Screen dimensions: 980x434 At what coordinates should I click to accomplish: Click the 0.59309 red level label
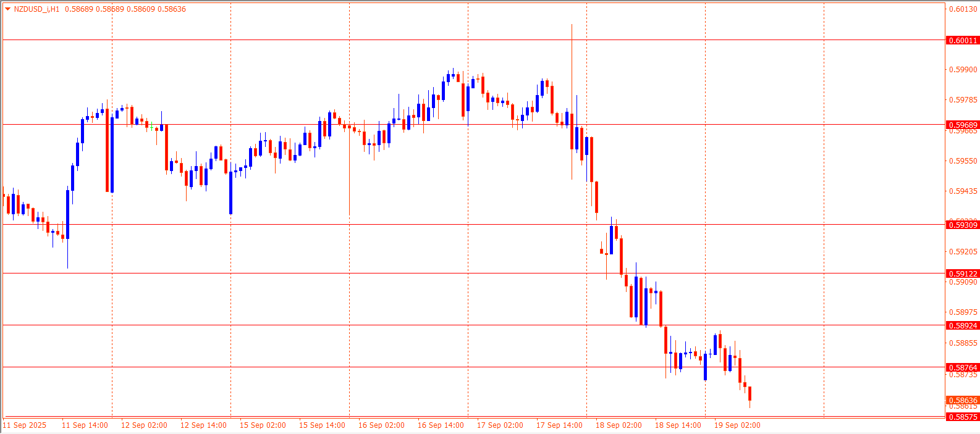[962, 225]
